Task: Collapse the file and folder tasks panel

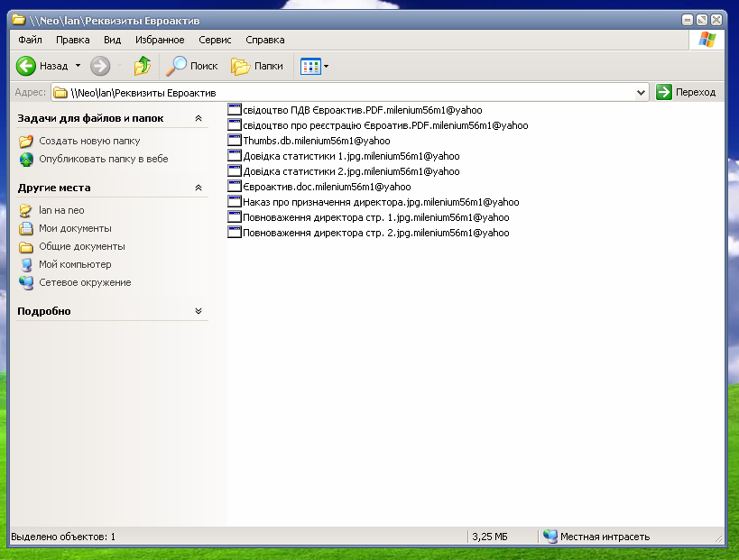Action: coord(199,118)
